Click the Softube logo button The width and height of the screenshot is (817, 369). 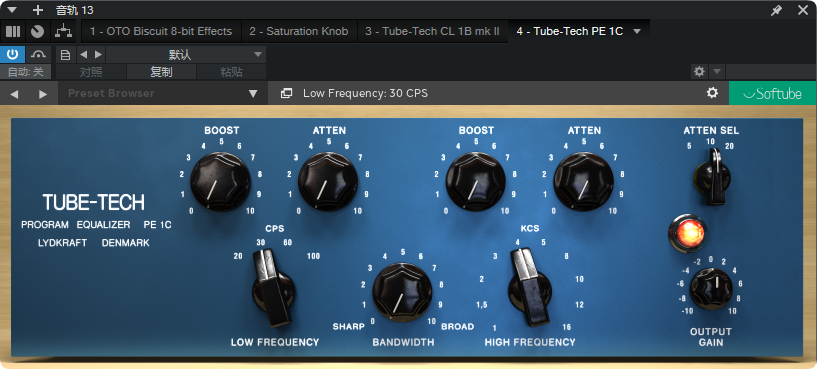coord(772,93)
